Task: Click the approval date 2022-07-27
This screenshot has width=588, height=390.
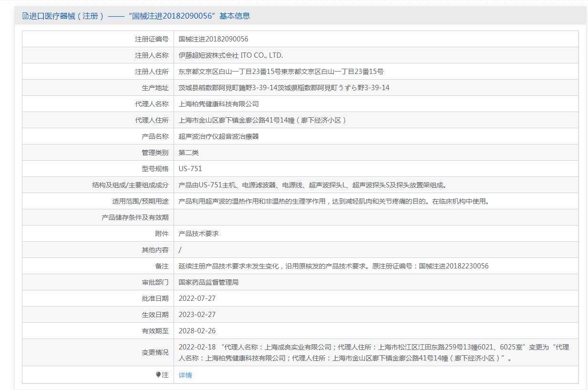Action: coord(197,298)
